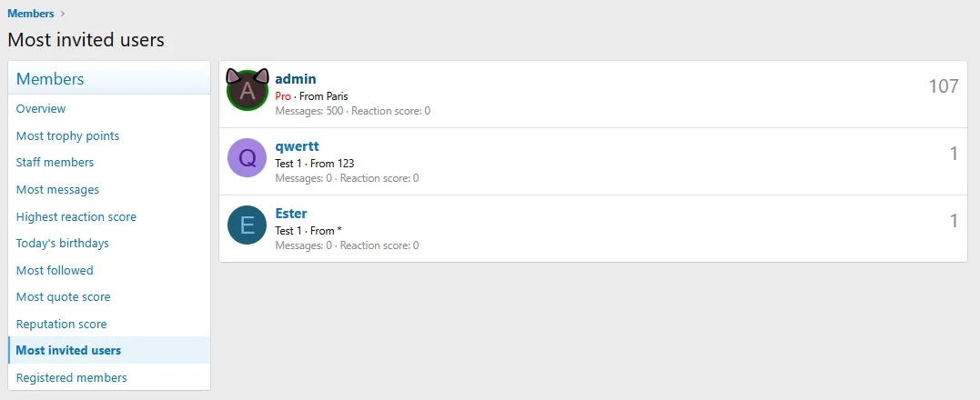The image size is (980, 400).
Task: Open the admin username link
Action: 296,79
